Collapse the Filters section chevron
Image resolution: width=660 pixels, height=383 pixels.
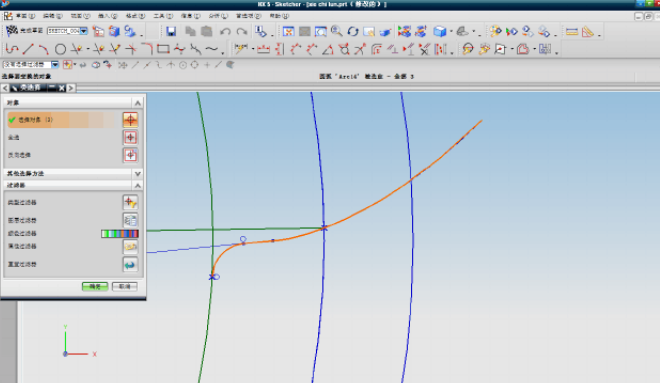click(x=137, y=185)
